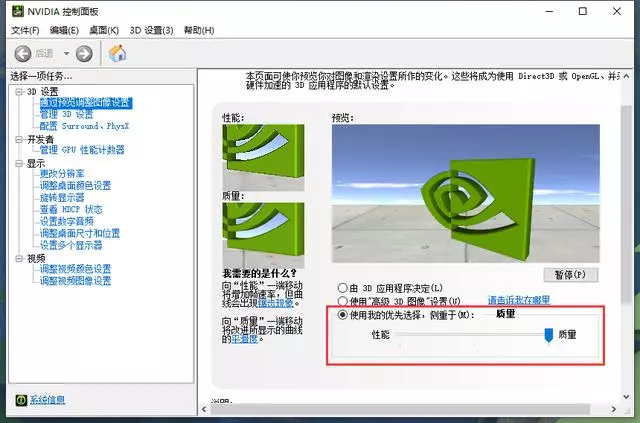Click the 系统信息 icon at bottom left

pos(21,400)
